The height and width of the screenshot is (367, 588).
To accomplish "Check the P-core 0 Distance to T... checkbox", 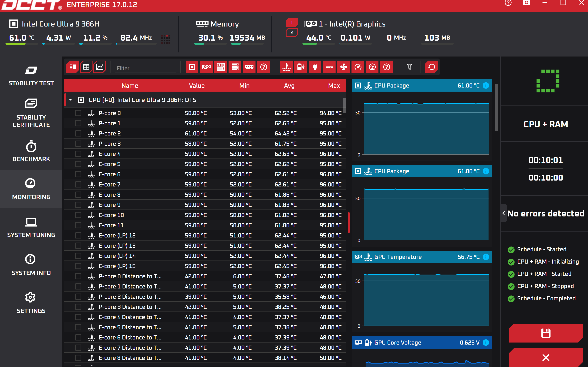I will [x=78, y=276].
